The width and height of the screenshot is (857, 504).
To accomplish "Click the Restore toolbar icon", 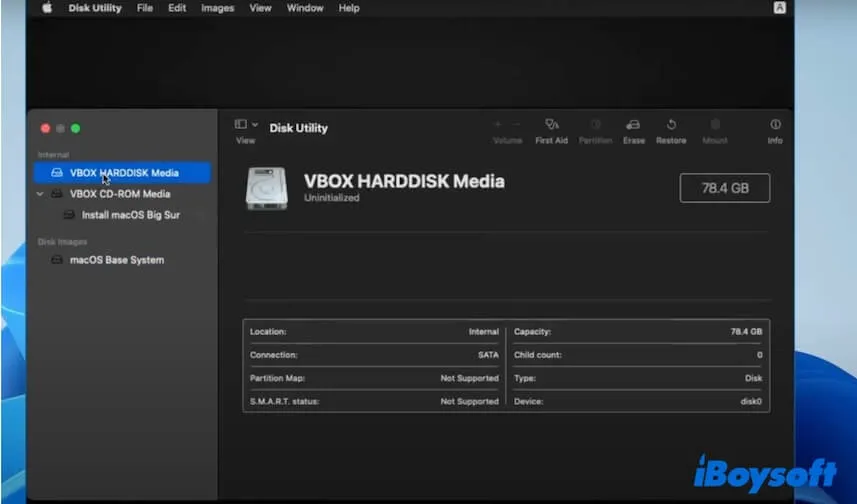I will click(x=671, y=125).
